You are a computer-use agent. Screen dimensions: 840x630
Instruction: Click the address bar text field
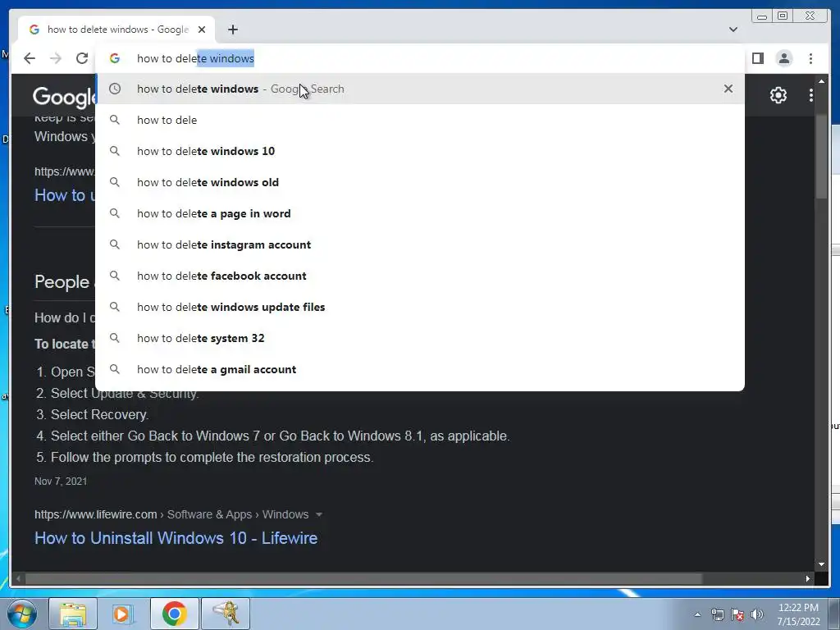pos(418,58)
